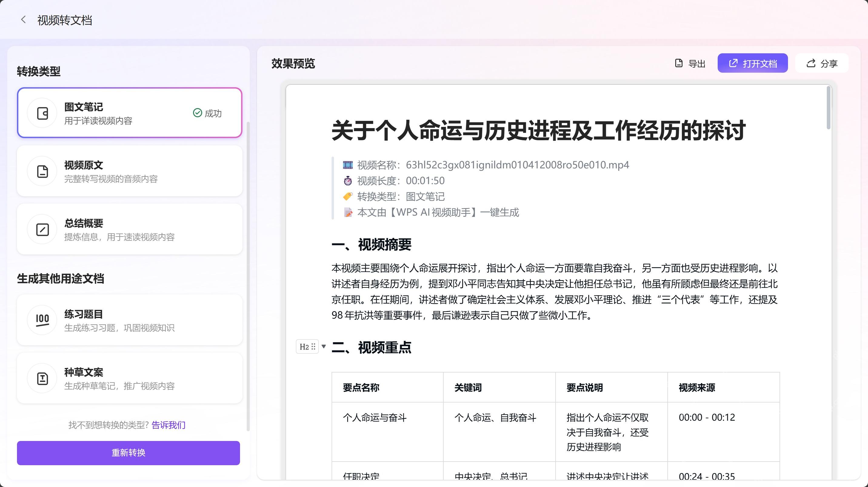This screenshot has height=487, width=868.
Task: Select the 总结概要 conversion type
Action: (x=130, y=229)
